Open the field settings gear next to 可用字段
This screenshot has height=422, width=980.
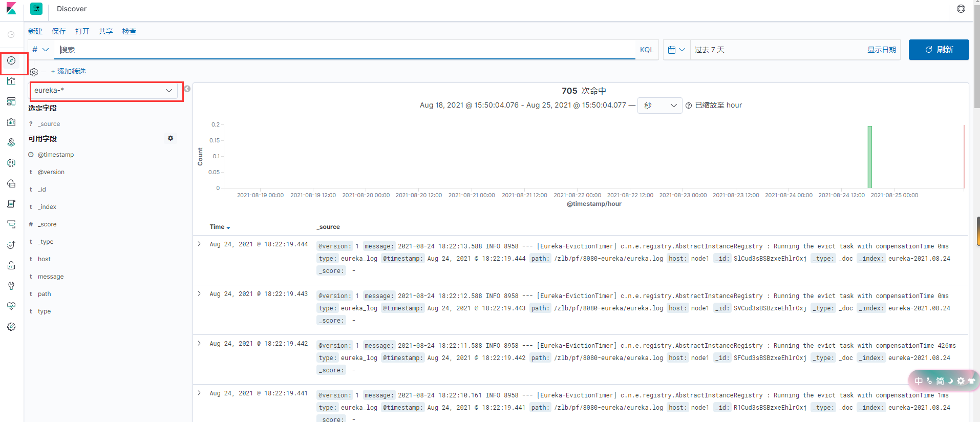[171, 138]
